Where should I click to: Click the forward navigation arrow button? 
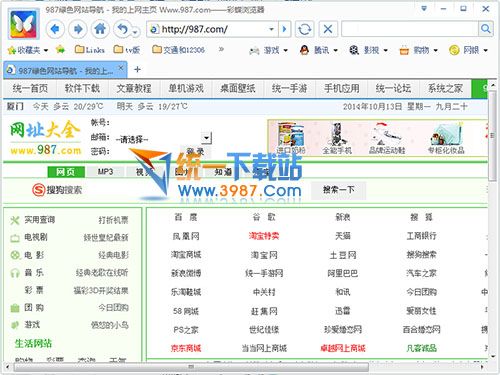(78, 29)
